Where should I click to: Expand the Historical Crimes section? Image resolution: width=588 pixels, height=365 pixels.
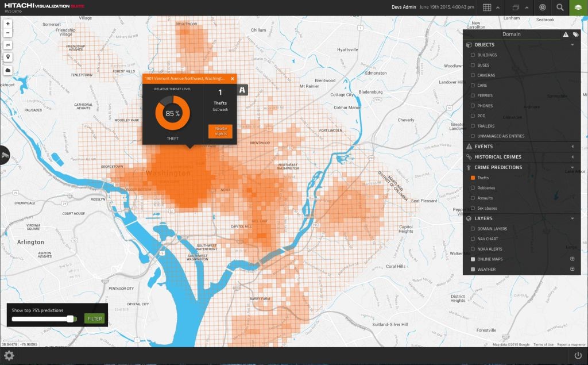click(x=572, y=157)
